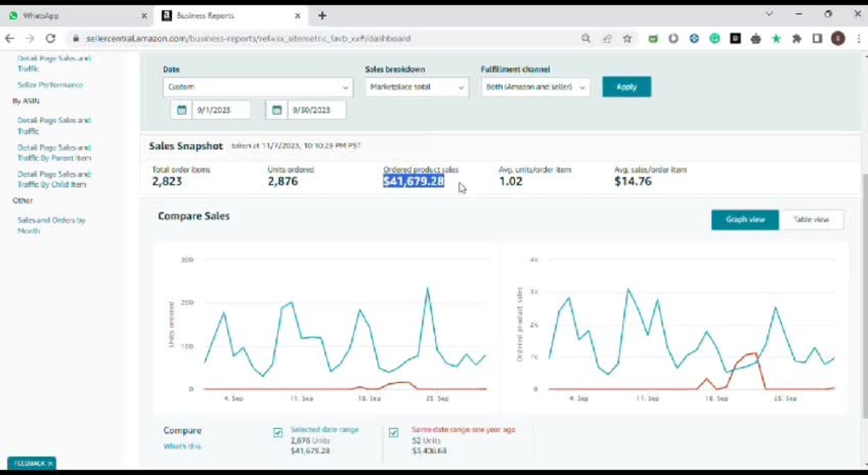
Task: Click the highlighted $41,679.28 sales value
Action: point(413,181)
